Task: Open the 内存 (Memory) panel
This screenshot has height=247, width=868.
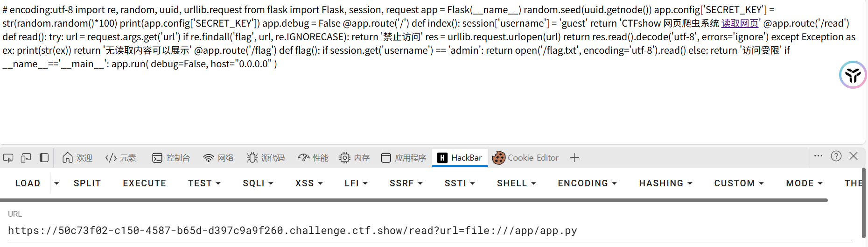Action: 355,158
